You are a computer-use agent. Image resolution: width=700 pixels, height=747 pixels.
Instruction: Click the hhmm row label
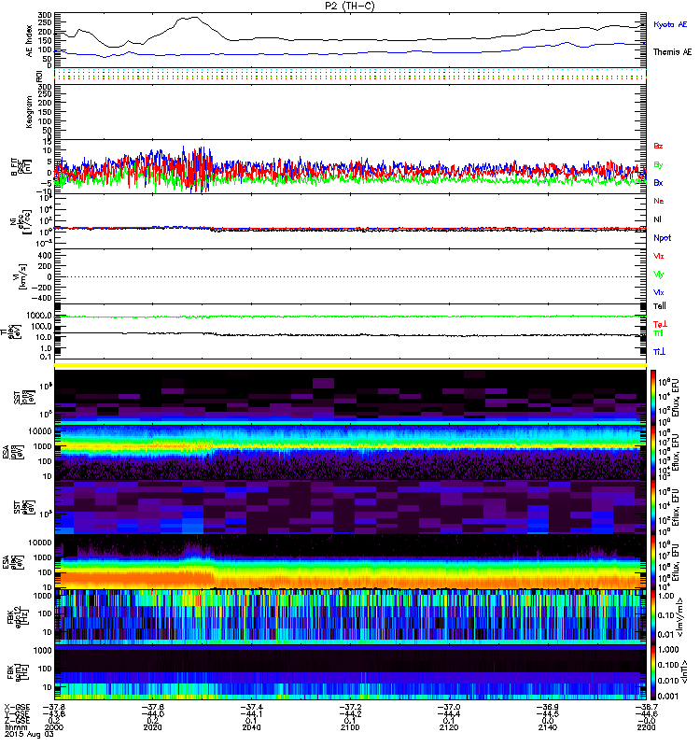pyautogui.click(x=15, y=728)
